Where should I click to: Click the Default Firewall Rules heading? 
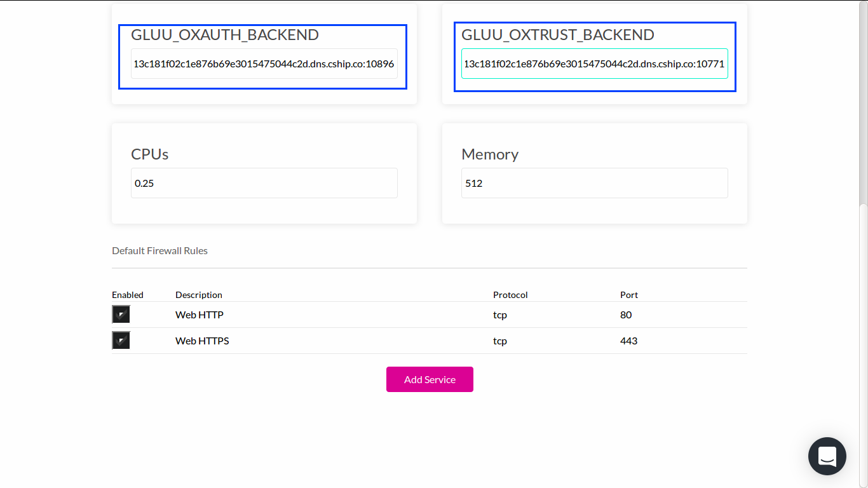(159, 250)
